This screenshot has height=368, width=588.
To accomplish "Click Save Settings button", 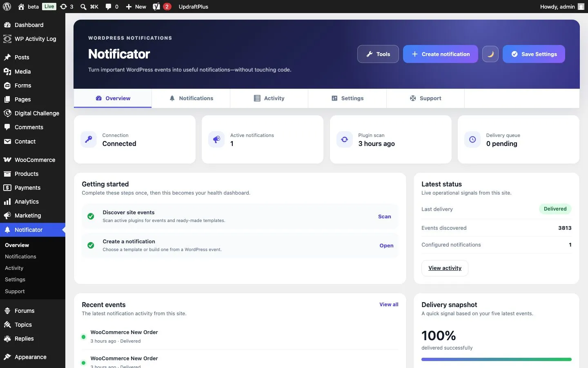I will (x=534, y=54).
